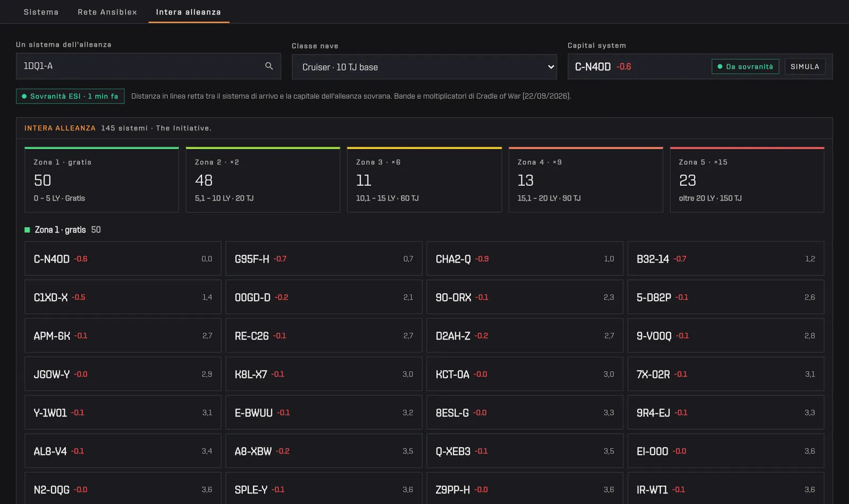Select the Intera alleanza tab
Screen dimensions: 849x504
pos(188,12)
